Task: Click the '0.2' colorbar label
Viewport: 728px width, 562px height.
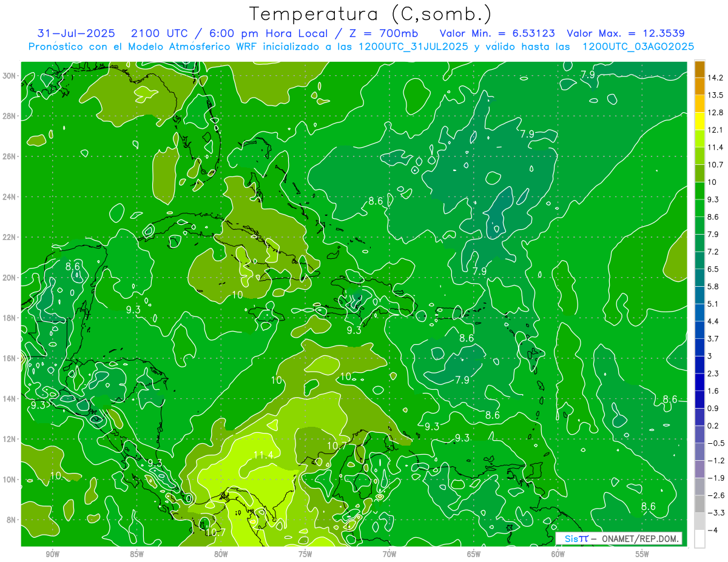Action: (713, 426)
